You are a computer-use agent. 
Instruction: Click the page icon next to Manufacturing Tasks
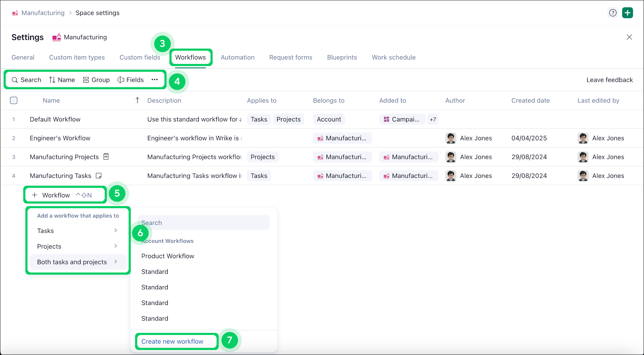click(x=99, y=175)
